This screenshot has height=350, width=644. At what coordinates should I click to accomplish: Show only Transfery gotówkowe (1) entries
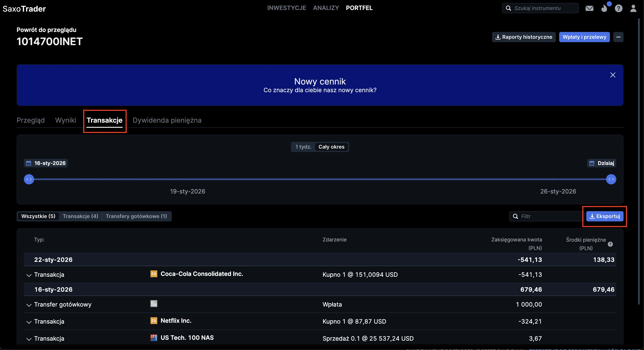pyautogui.click(x=136, y=216)
